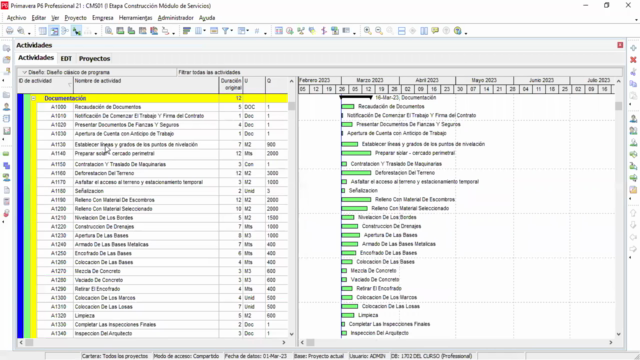Show the Activity Table view icon
The height and width of the screenshot is (360, 640).
tap(42, 31)
